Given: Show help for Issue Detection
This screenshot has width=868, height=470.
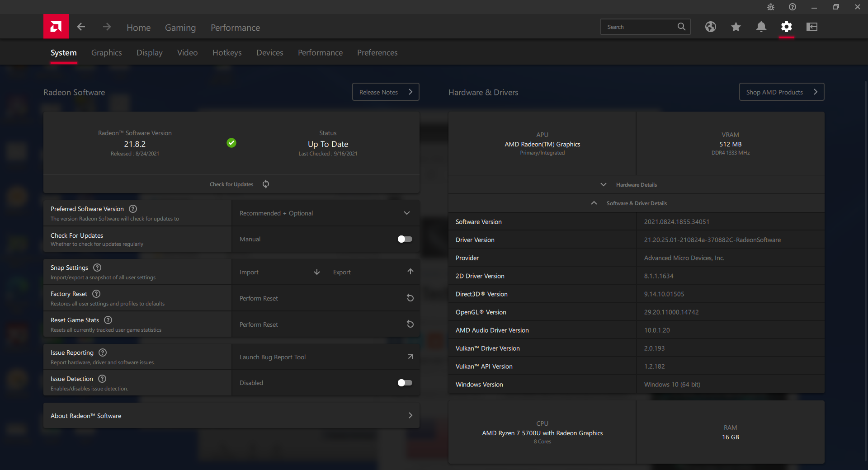Looking at the screenshot, I should tap(102, 379).
